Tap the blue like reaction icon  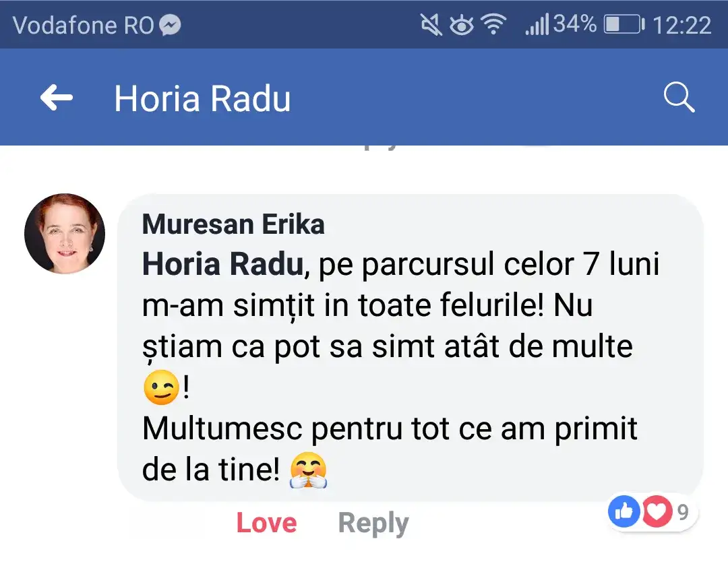pos(624,513)
